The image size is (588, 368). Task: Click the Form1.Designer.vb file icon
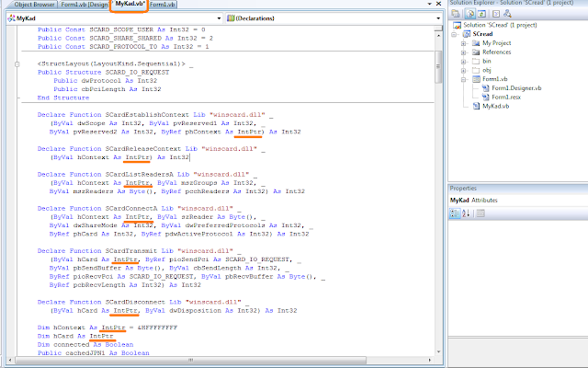(x=486, y=88)
